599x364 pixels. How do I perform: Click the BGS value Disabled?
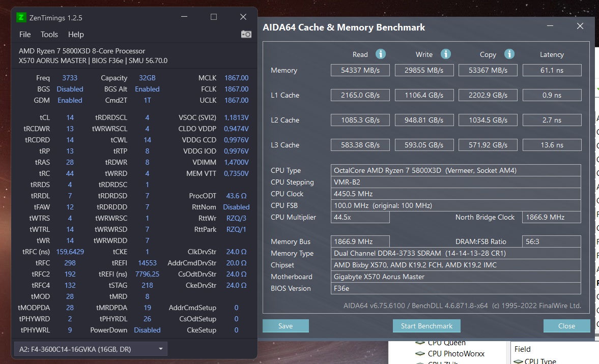click(x=70, y=89)
